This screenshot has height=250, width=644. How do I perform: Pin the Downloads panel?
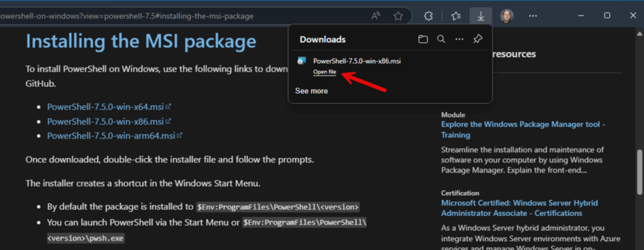(478, 40)
